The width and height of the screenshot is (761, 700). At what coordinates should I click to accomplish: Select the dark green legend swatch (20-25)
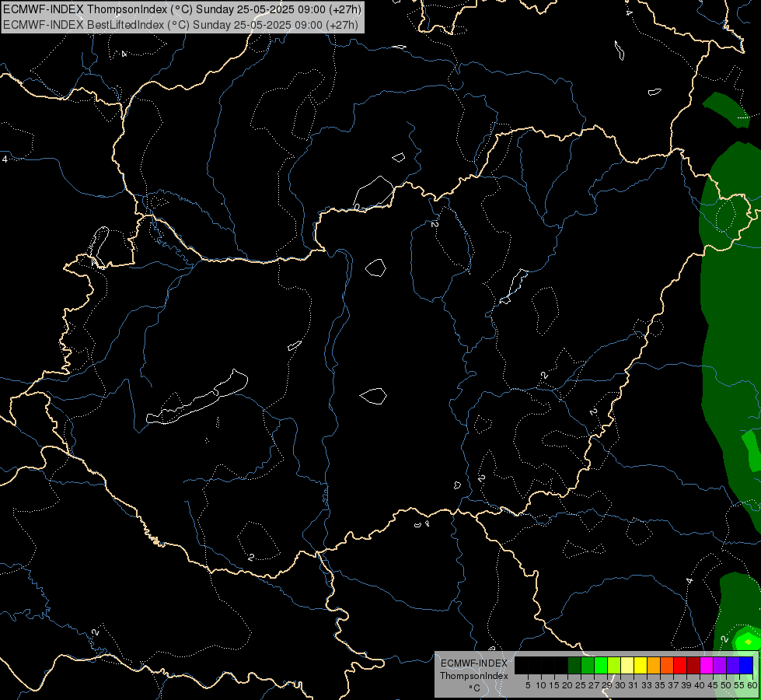pos(574,665)
